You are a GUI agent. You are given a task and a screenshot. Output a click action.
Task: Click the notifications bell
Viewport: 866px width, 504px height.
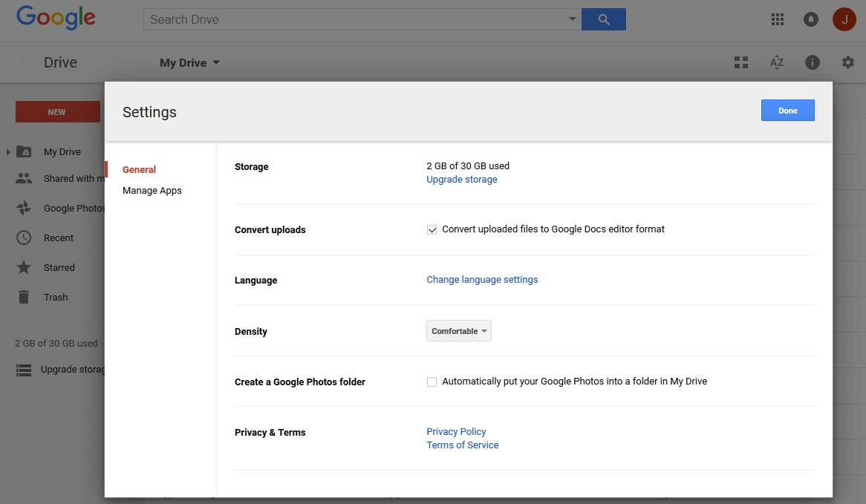(x=810, y=19)
